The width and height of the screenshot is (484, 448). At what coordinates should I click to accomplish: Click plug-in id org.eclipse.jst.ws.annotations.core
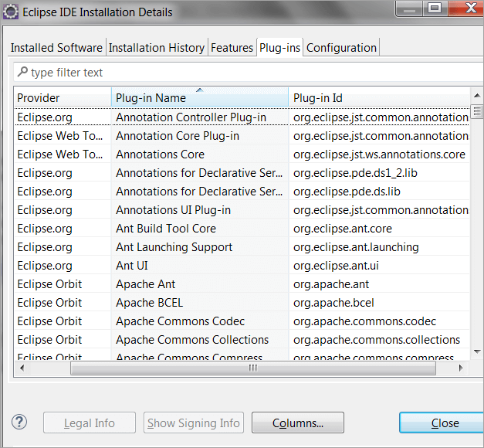379,154
